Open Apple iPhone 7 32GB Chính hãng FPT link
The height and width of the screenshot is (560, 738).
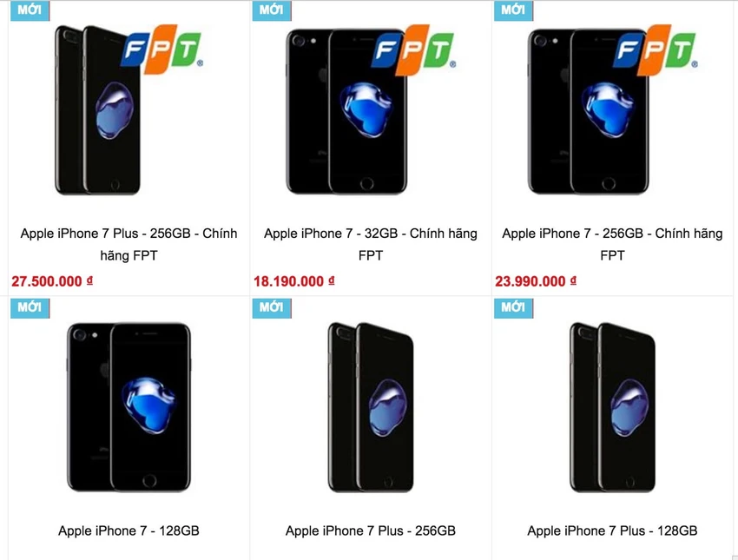[x=371, y=244]
